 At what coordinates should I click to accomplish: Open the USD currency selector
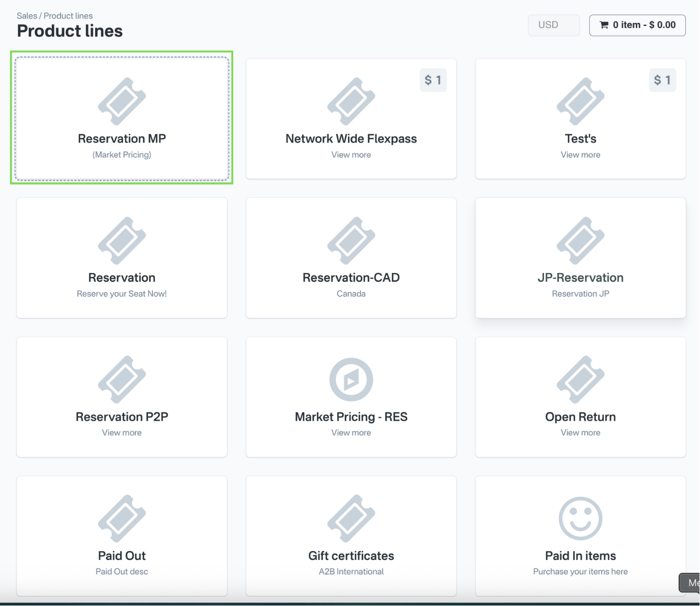(553, 25)
